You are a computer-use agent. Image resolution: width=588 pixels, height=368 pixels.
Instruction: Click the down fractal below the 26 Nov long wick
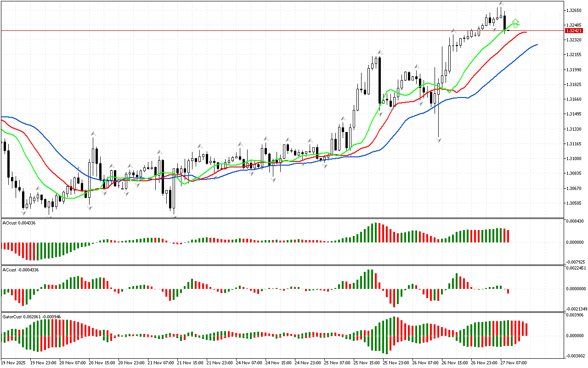[439, 139]
